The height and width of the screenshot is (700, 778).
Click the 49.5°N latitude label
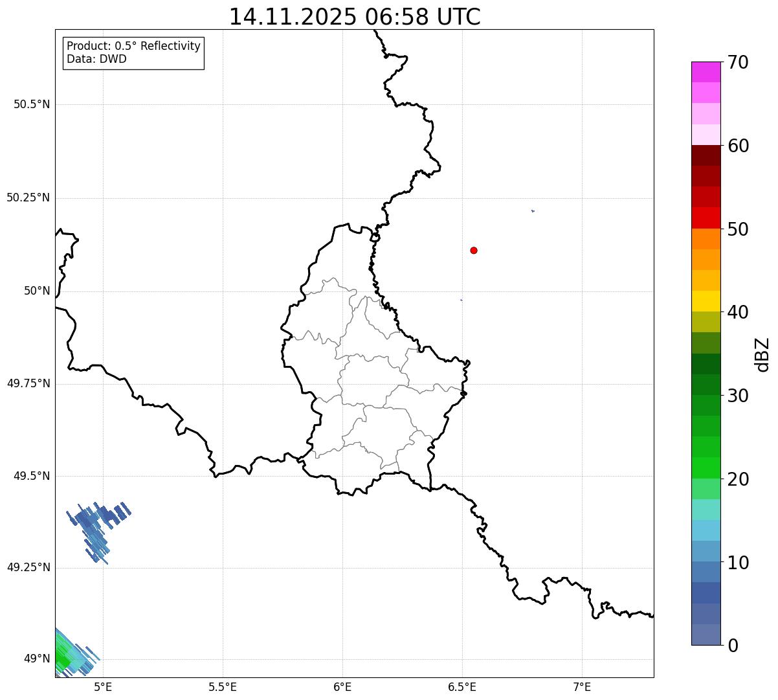[32, 477]
